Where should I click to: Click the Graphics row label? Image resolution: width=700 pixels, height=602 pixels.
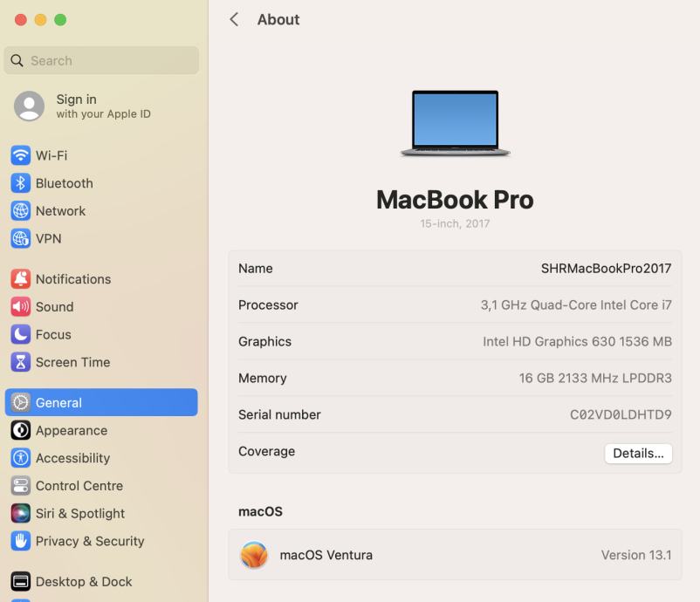(x=264, y=341)
